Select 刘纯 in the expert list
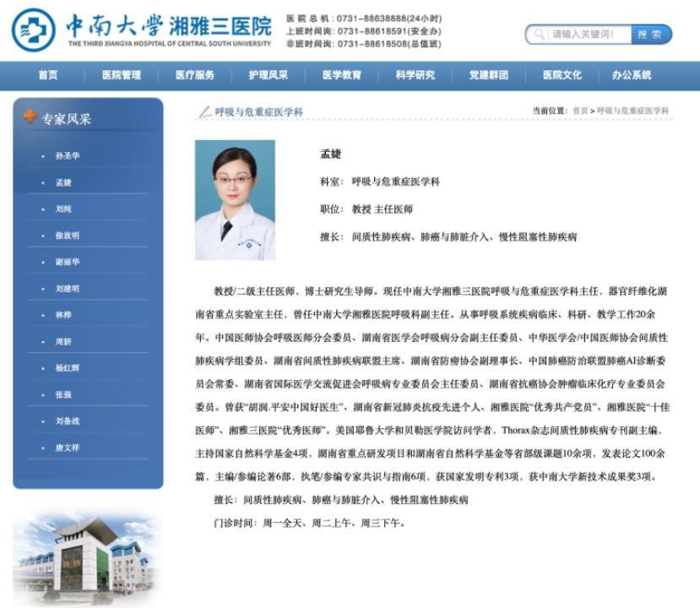Image resolution: width=700 pixels, height=608 pixels. 63,209
